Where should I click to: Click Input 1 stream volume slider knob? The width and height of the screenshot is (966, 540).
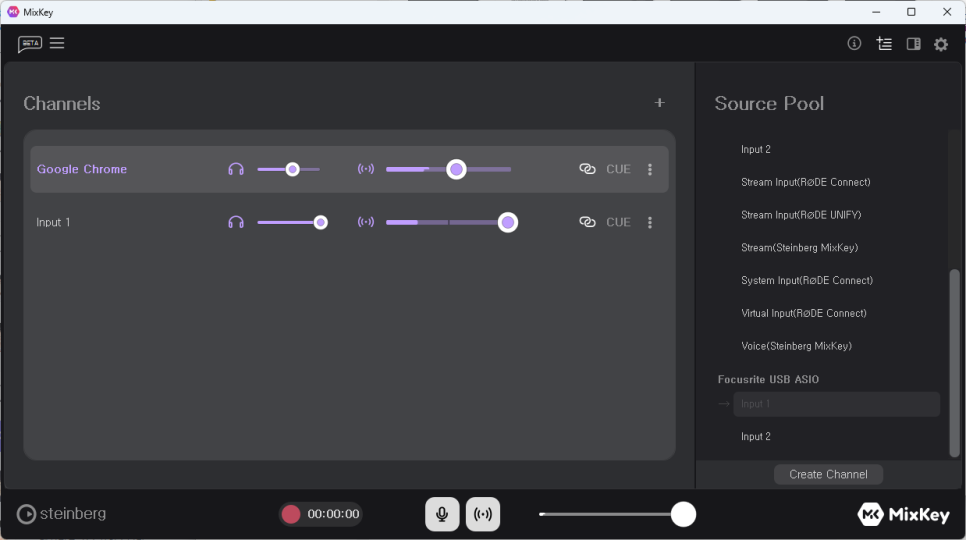(x=508, y=222)
